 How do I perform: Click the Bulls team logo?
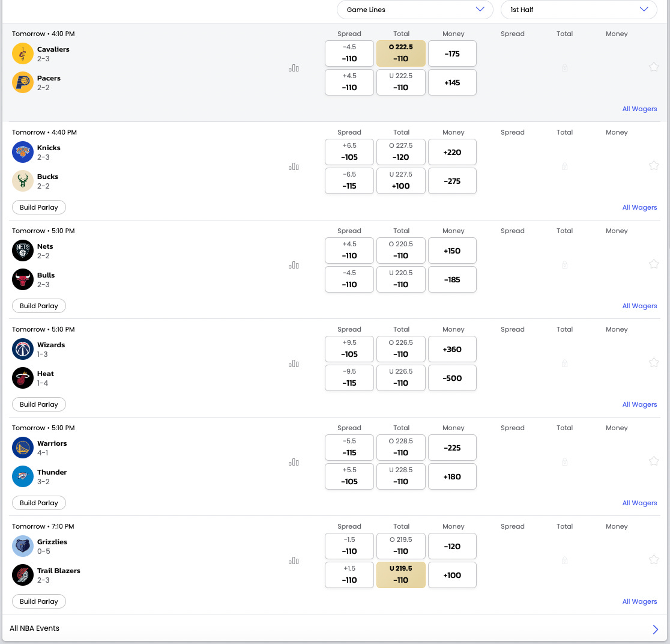click(x=23, y=279)
